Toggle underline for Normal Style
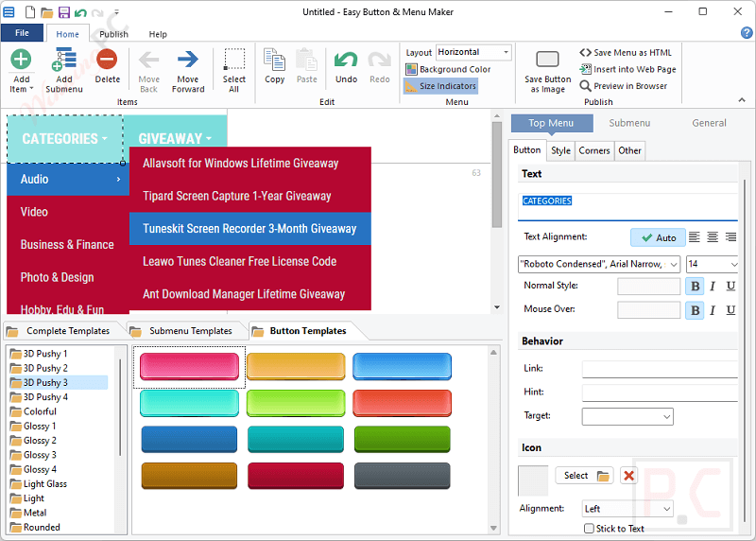Viewport: 756px width, 541px height. (730, 287)
